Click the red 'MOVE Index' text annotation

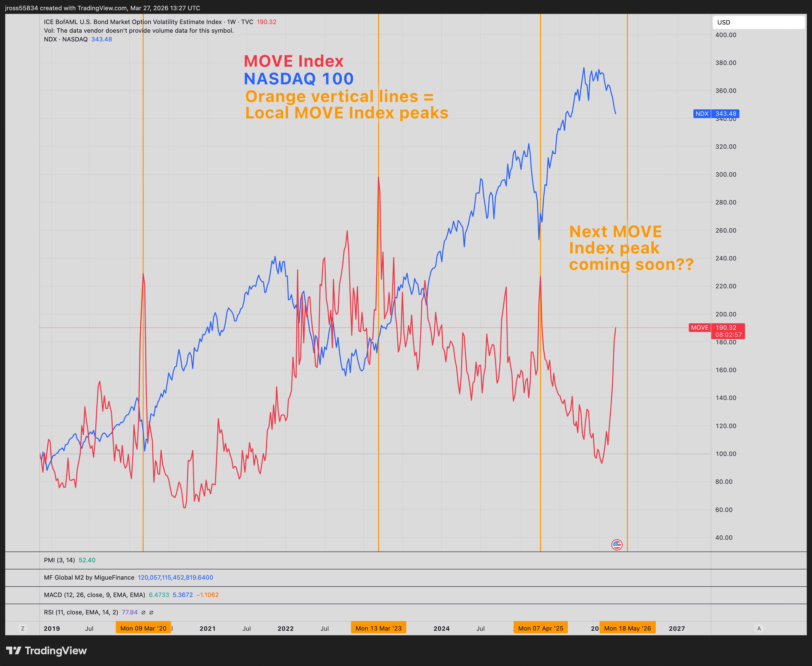pos(294,61)
